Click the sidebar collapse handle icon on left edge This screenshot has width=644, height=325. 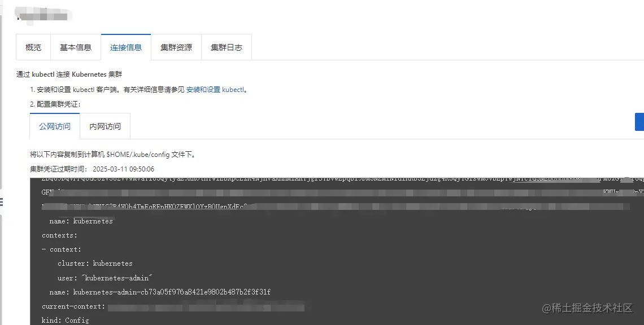pos(2,201)
